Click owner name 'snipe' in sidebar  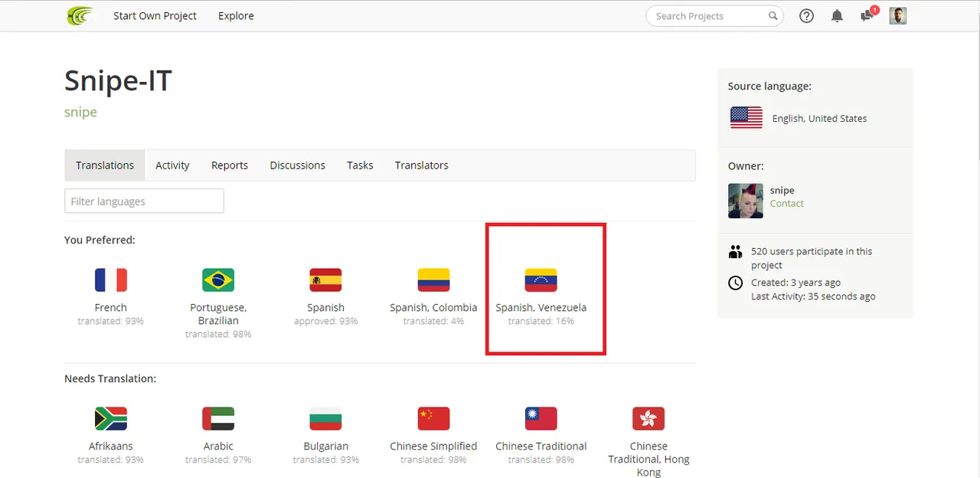782,190
